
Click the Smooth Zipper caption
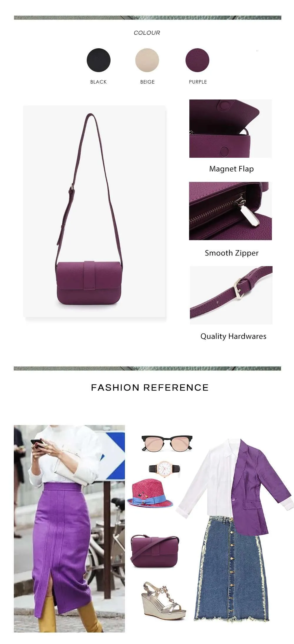(x=232, y=253)
